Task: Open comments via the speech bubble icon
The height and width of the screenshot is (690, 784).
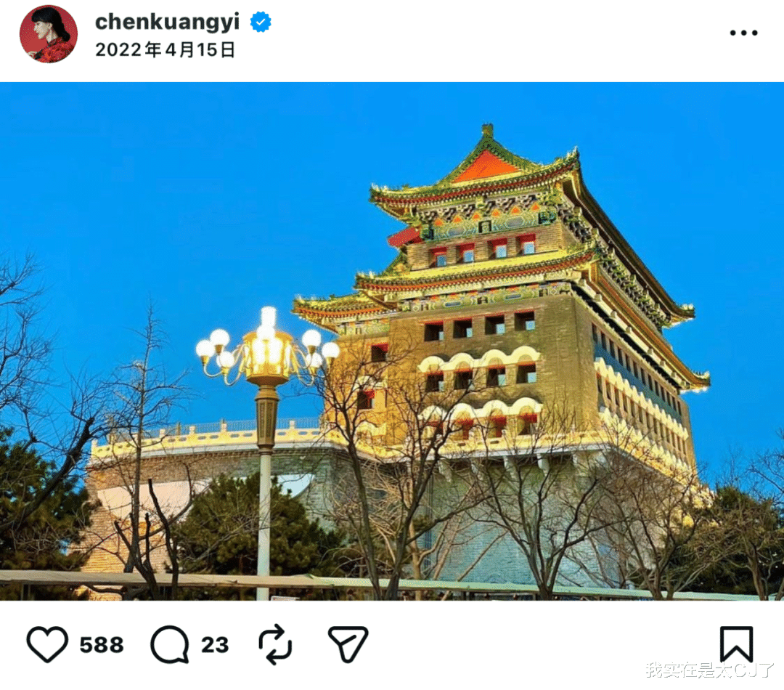Action: point(170,644)
